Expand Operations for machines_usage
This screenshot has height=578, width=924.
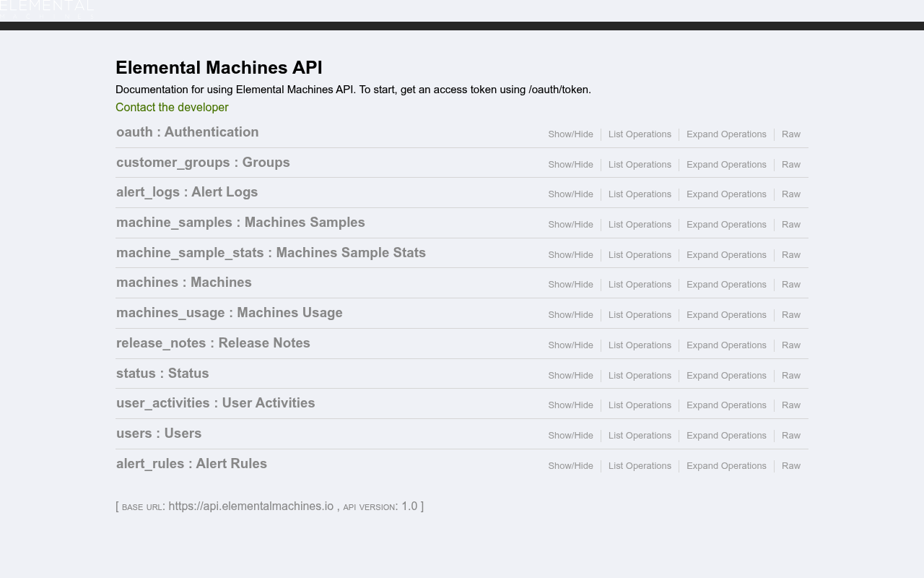pos(726,315)
